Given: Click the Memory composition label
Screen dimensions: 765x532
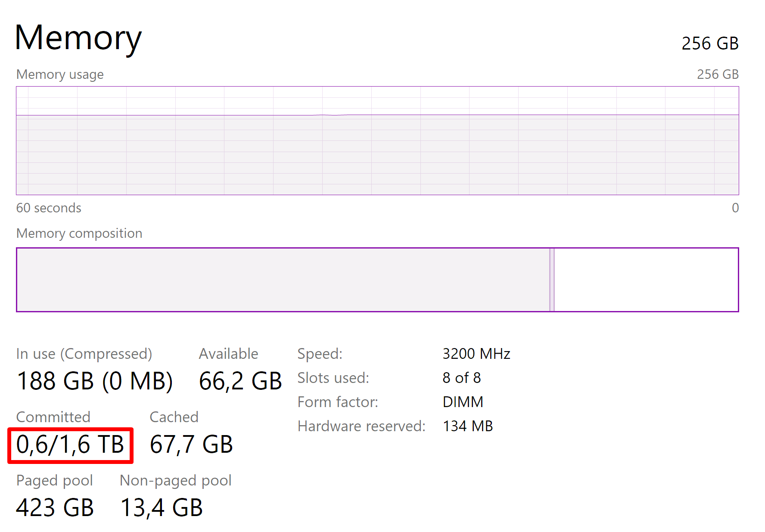Looking at the screenshot, I should coord(79,233).
